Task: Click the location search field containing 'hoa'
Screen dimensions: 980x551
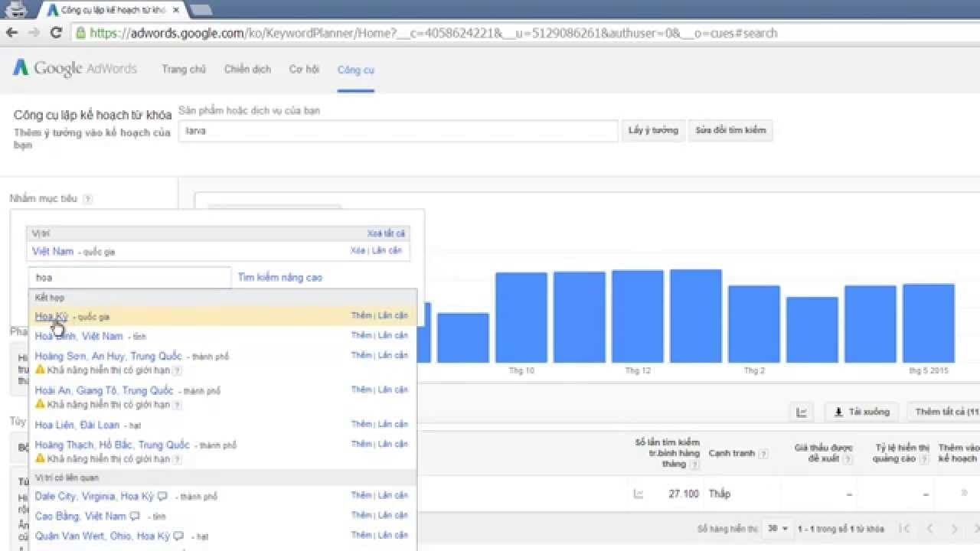Action: (x=129, y=278)
